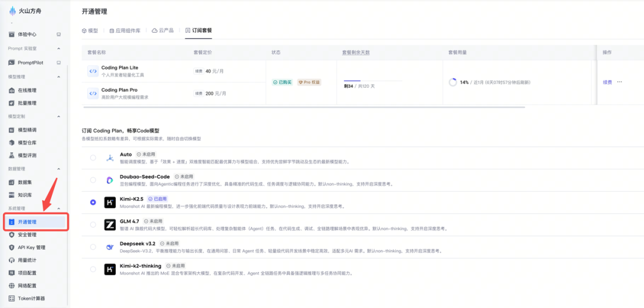The image size is (644, 308).
Task: Switch to the 应用组件库 tab
Action: [x=125, y=30]
